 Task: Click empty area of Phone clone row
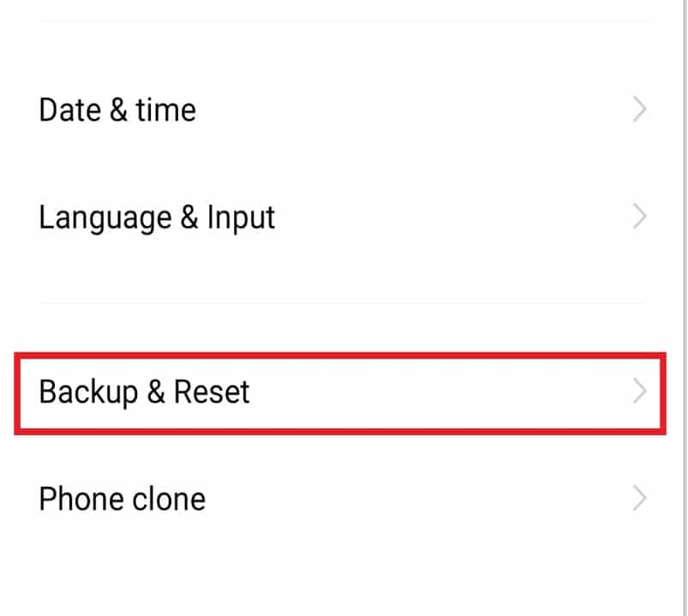pyautogui.click(x=417, y=499)
